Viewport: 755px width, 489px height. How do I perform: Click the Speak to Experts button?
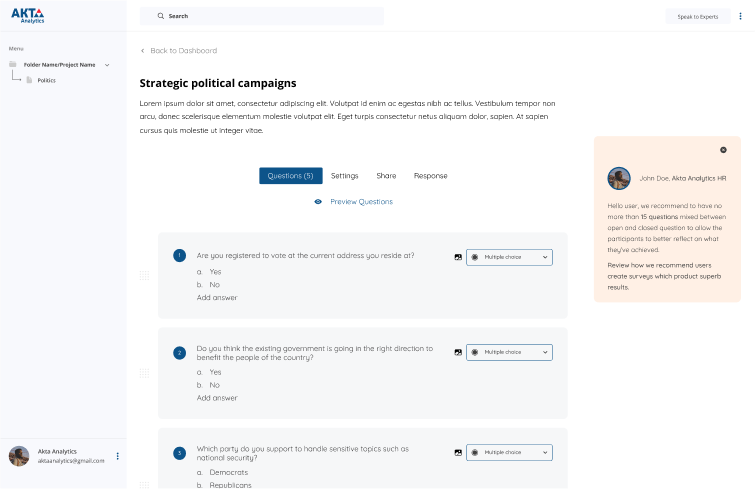698,16
